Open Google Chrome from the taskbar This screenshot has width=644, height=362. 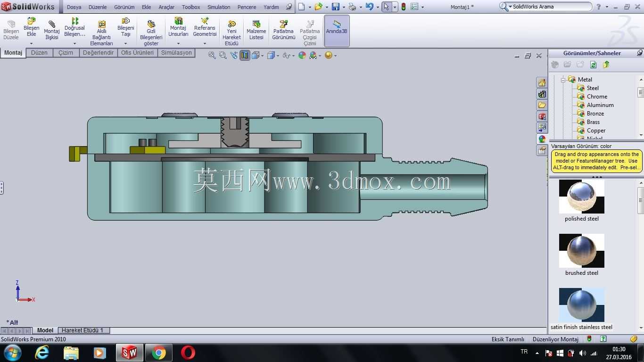point(159,353)
